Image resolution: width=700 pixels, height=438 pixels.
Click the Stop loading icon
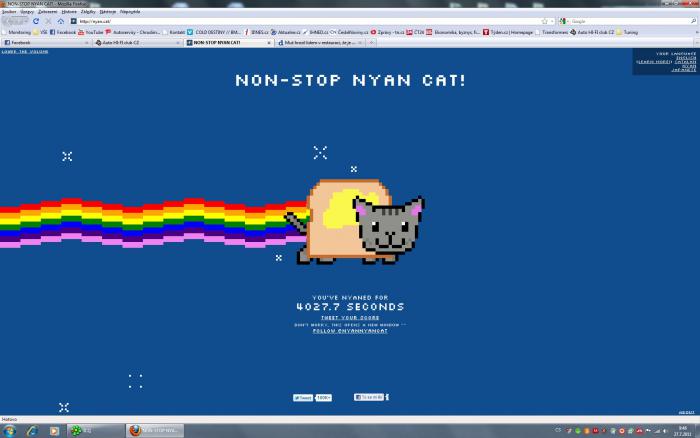click(47, 20)
